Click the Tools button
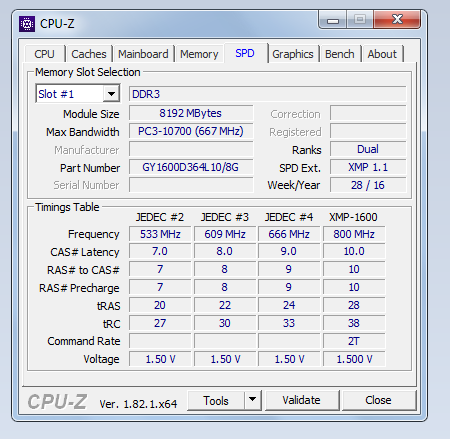The width and height of the screenshot is (450, 439). click(216, 400)
